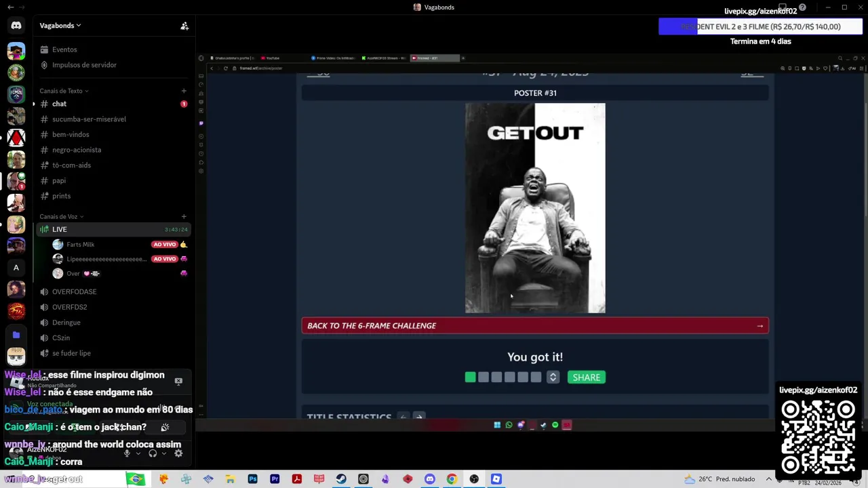Open Eventos in the server sidebar

pyautogui.click(x=64, y=49)
